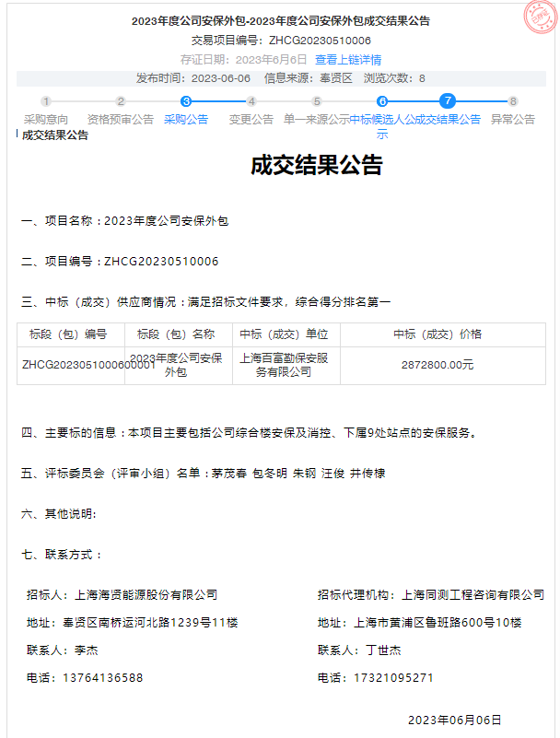Viewport: 560px width, 738px height.
Task: Click the small 成交结果公告 section heading
Action: [x=55, y=135]
